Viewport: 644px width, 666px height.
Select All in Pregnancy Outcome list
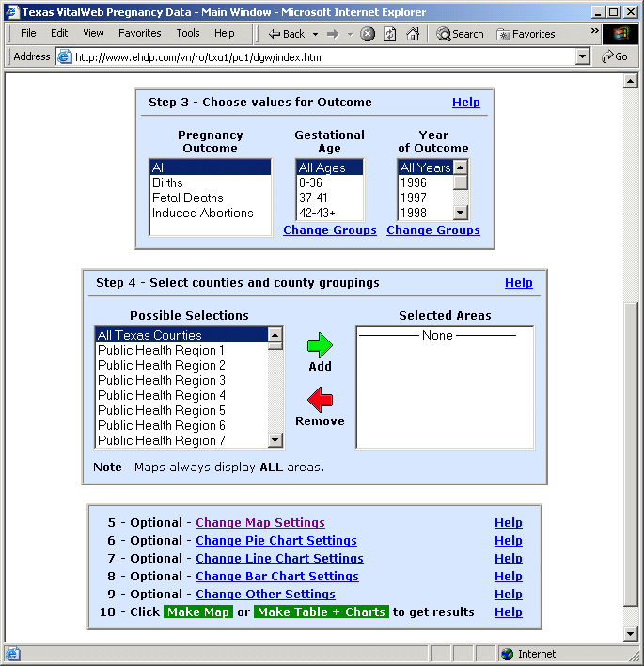[x=211, y=167]
